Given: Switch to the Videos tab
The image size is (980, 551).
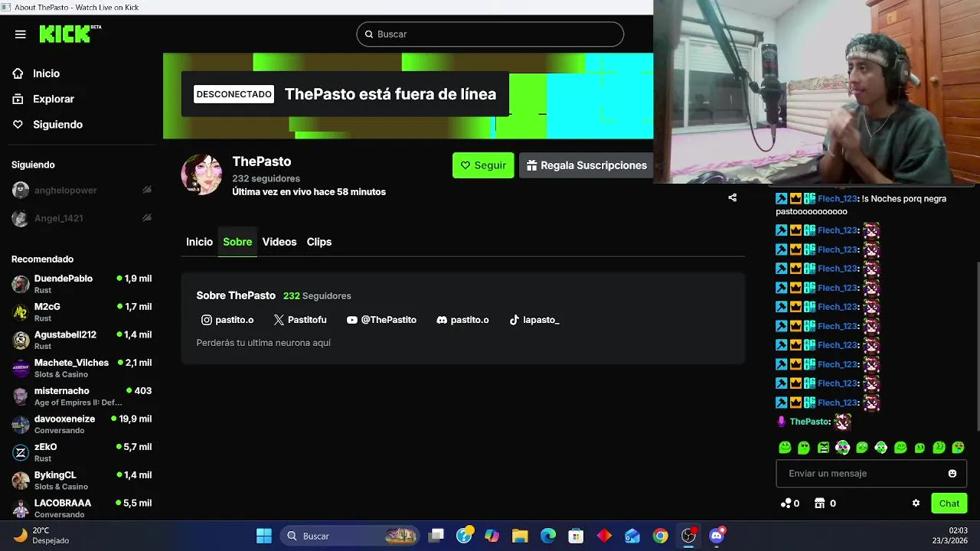Looking at the screenshot, I should click(279, 242).
